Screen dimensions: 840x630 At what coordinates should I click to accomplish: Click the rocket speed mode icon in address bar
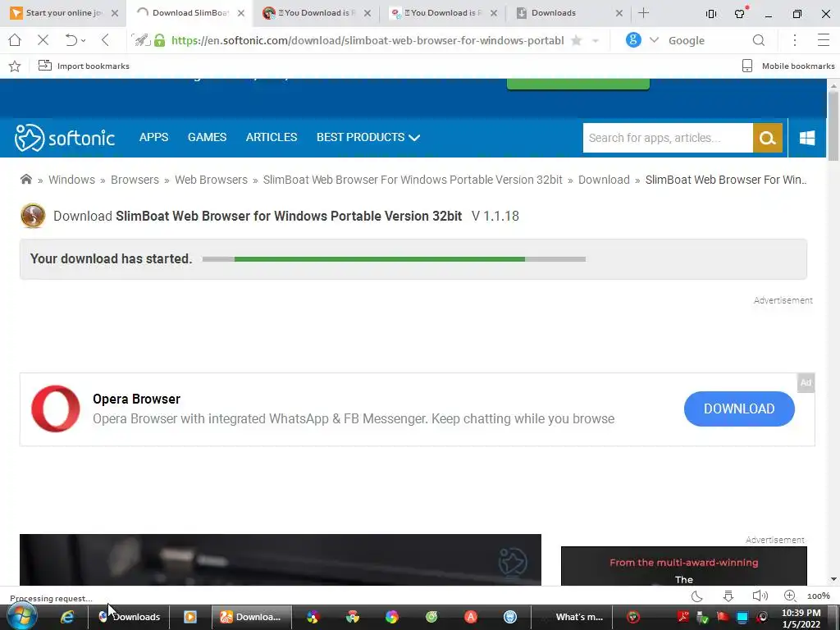pyautogui.click(x=141, y=40)
